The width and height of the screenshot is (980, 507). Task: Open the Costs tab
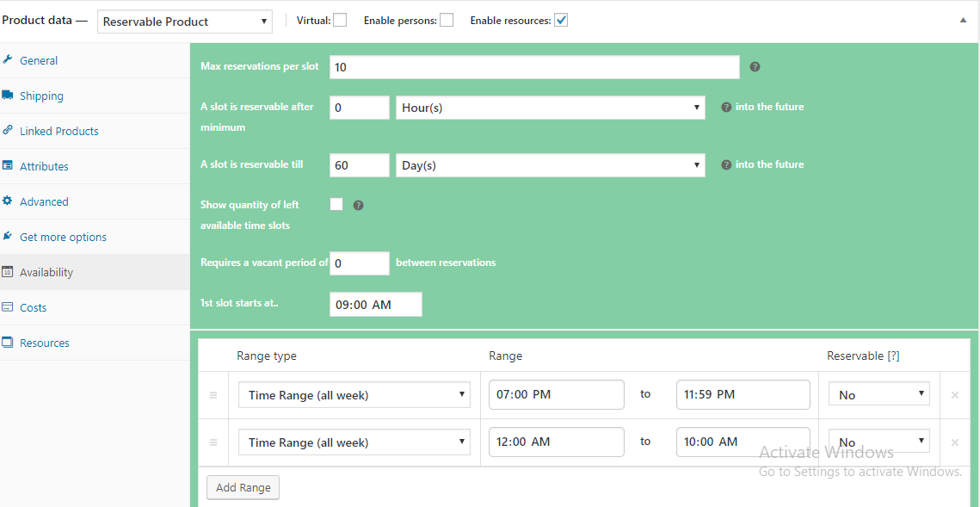(x=34, y=307)
